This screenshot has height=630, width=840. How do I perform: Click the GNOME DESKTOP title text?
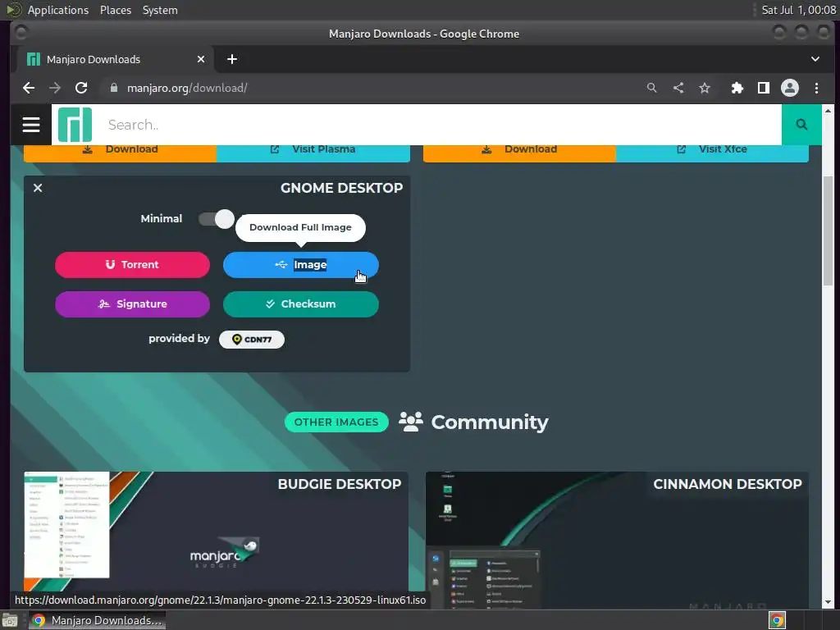point(341,188)
